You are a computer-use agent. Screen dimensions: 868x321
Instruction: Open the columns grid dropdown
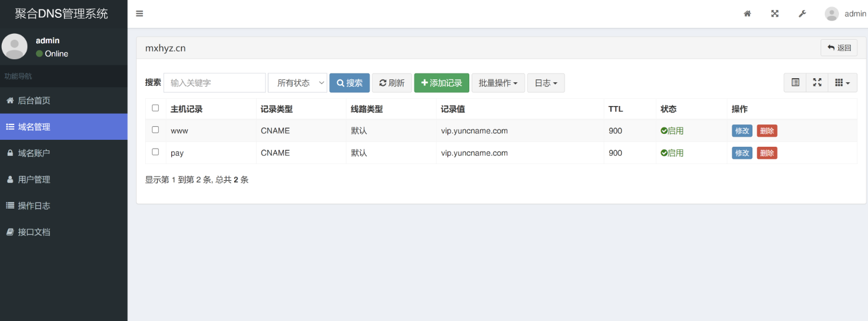pos(843,83)
